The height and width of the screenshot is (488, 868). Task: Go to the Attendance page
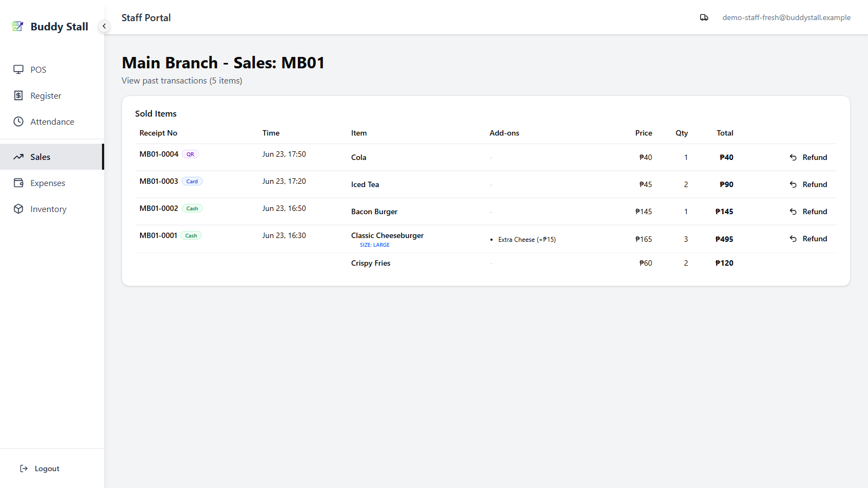point(52,121)
